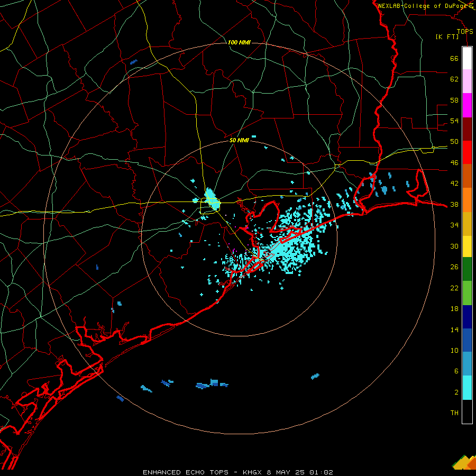Select the dark maroon legend swatch
Image resolution: width=476 pixels, height=476 pixels.
[x=467, y=129]
